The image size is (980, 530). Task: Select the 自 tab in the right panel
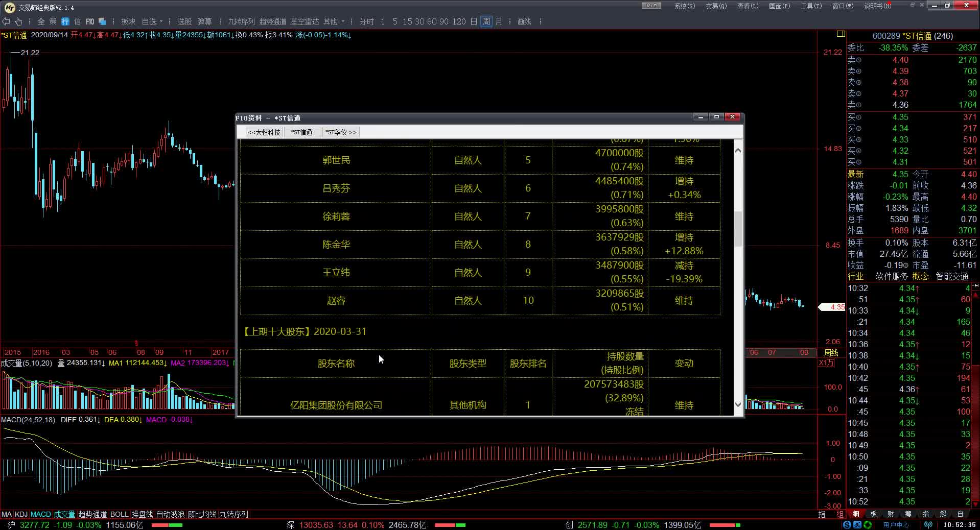[961, 514]
